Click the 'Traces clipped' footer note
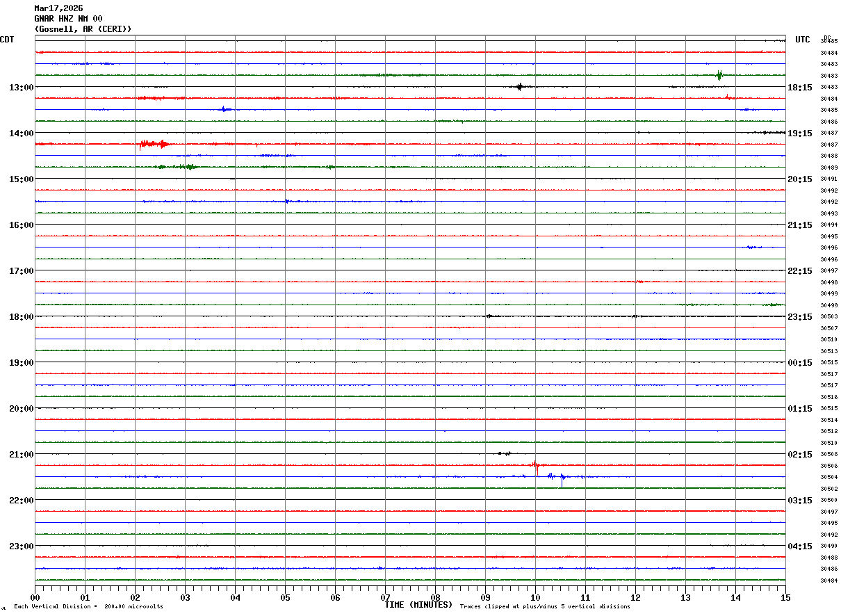The image size is (841, 616). click(x=545, y=607)
